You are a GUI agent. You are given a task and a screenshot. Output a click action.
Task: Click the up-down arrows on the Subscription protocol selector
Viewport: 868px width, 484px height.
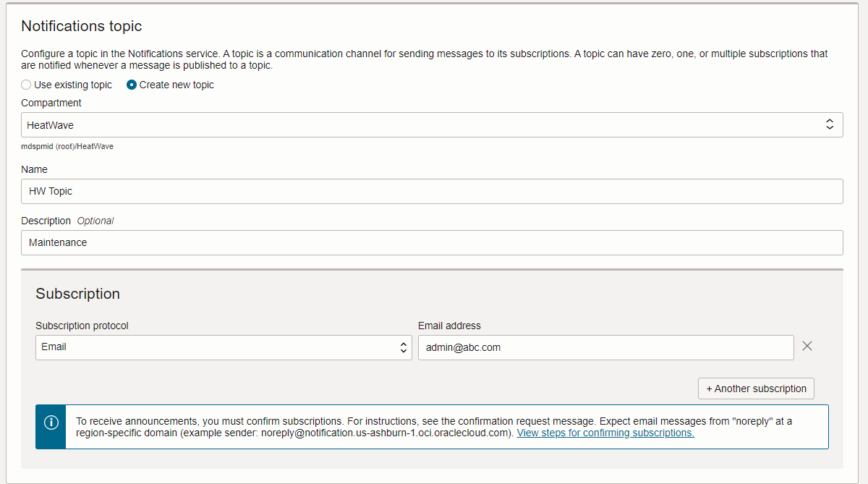point(404,348)
